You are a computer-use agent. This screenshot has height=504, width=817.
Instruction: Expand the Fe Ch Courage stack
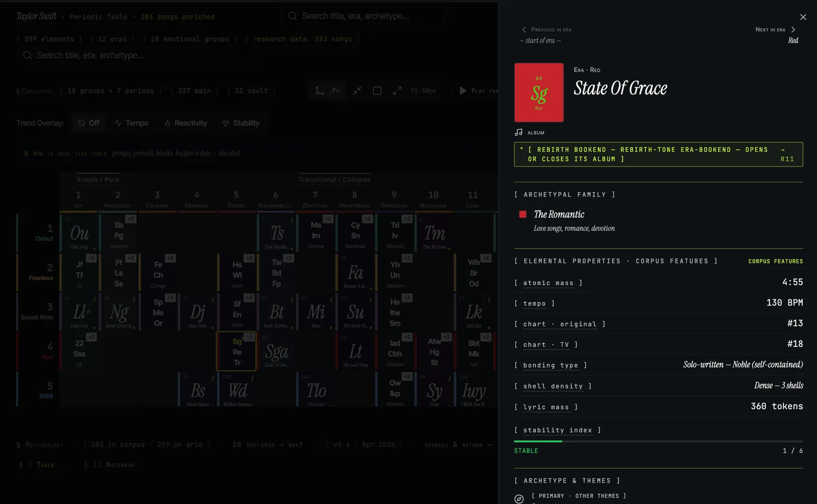click(158, 273)
